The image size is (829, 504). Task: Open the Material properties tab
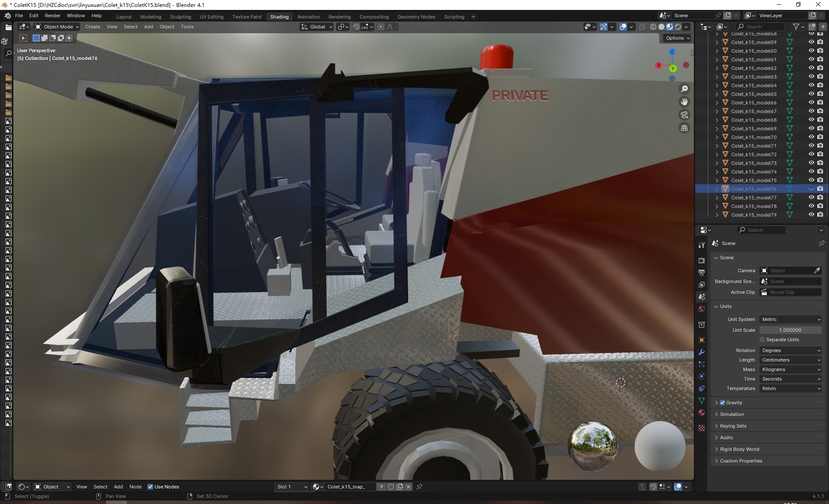[702, 413]
